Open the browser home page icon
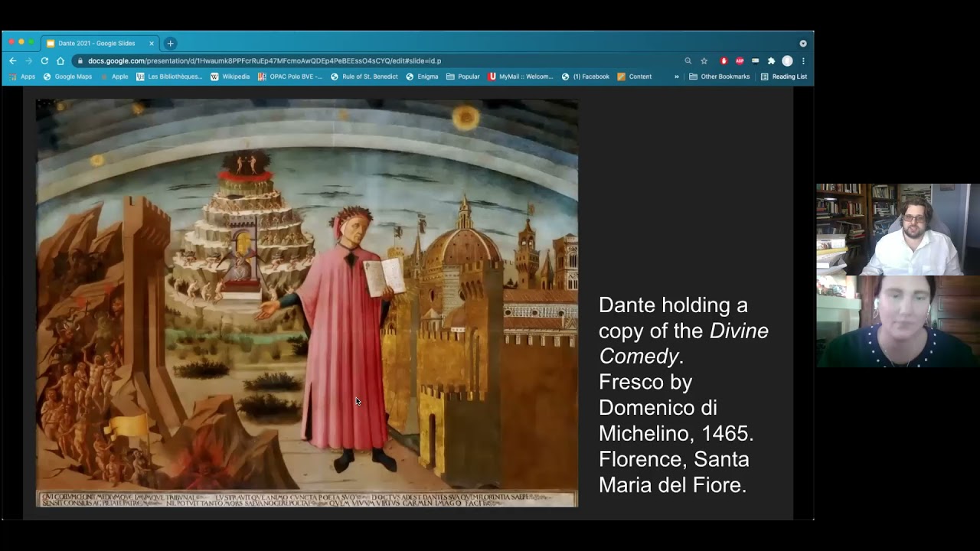 coord(60,61)
